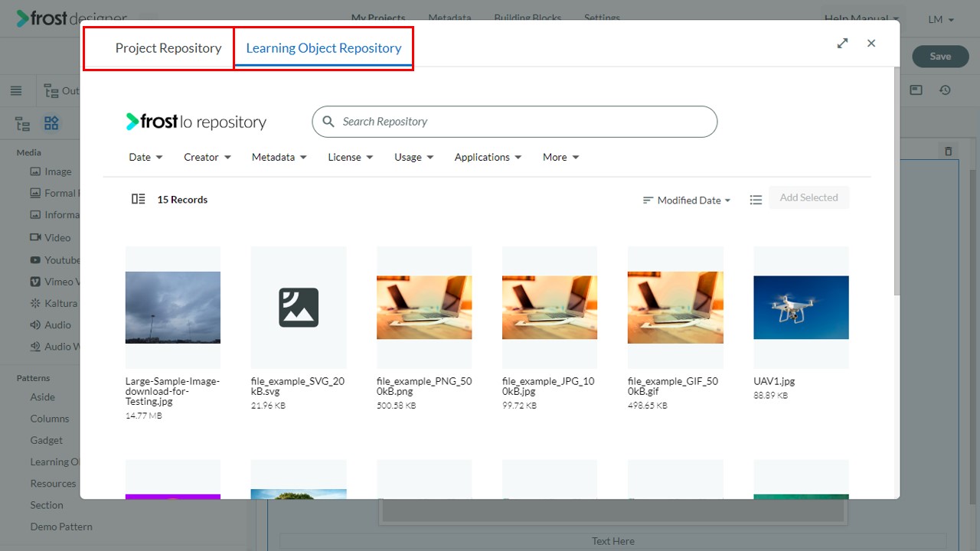The height and width of the screenshot is (551, 980).
Task: Click the Save button in Frost Designer
Action: 940,57
